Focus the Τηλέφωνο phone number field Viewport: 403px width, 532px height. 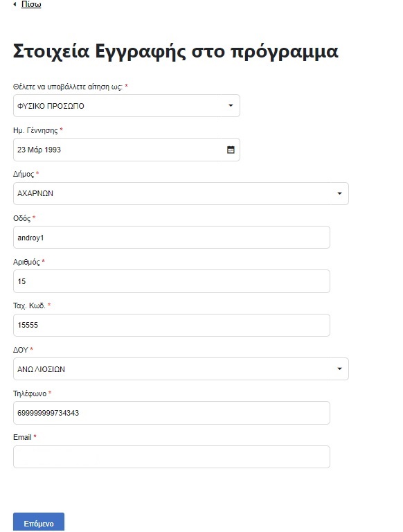[172, 413]
